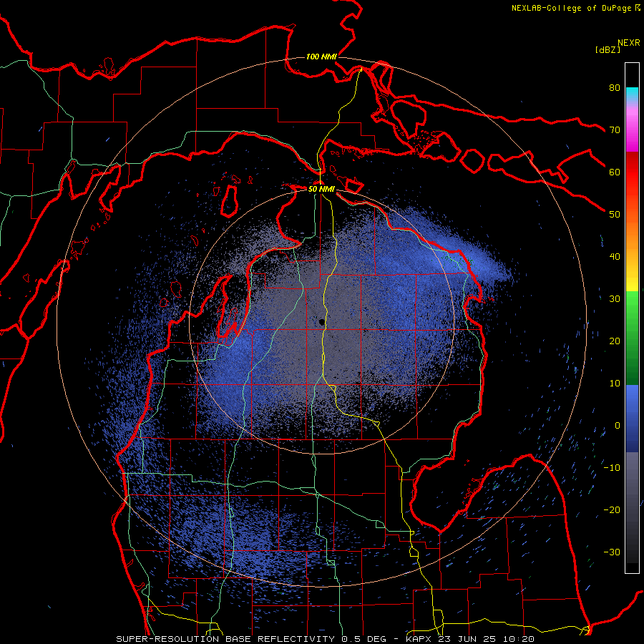644x644 pixels.
Task: Click the KAPX 23 JUN 25 10:20 timestamp
Action: 470,639
